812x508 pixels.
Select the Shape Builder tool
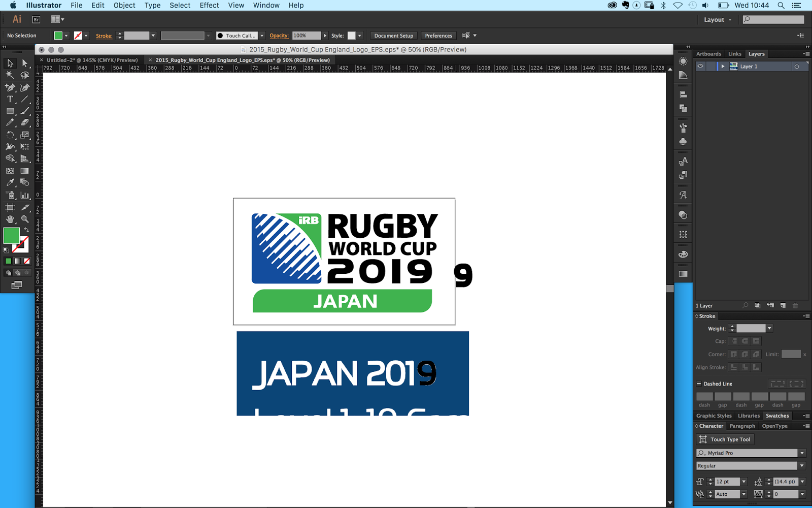(10, 158)
